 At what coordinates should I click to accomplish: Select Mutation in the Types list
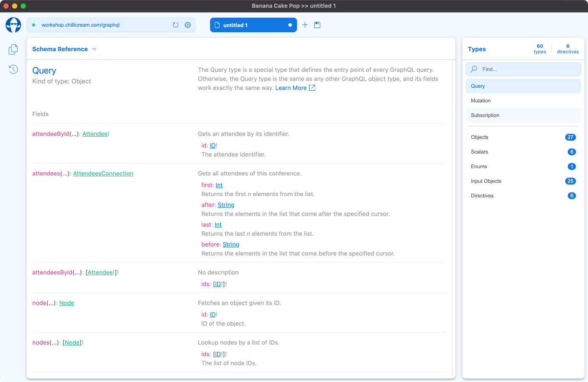pos(481,101)
